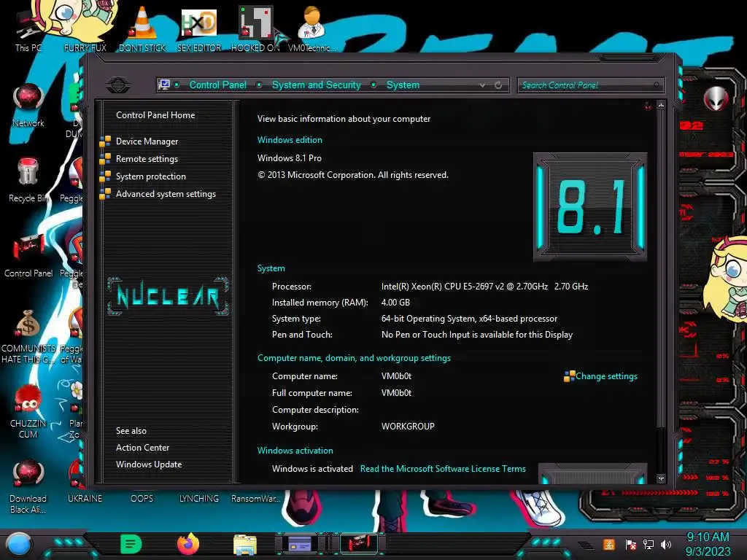This screenshot has width=747, height=560.
Task: Open Device Manager from the sidebar
Action: (147, 141)
